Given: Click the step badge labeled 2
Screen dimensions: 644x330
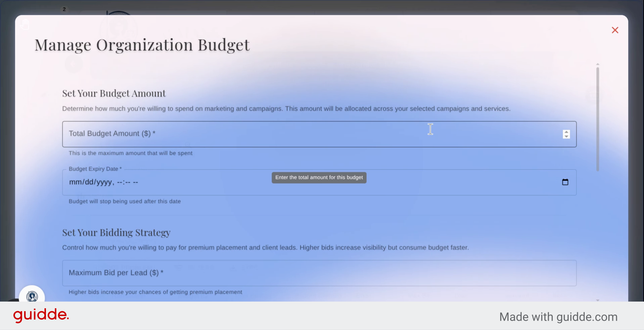Looking at the screenshot, I should pyautogui.click(x=64, y=9).
